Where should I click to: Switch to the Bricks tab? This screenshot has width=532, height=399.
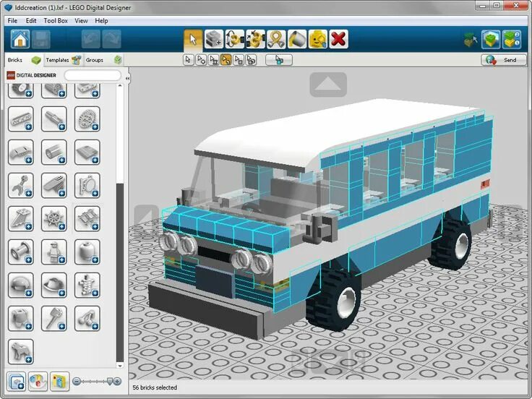pos(24,60)
